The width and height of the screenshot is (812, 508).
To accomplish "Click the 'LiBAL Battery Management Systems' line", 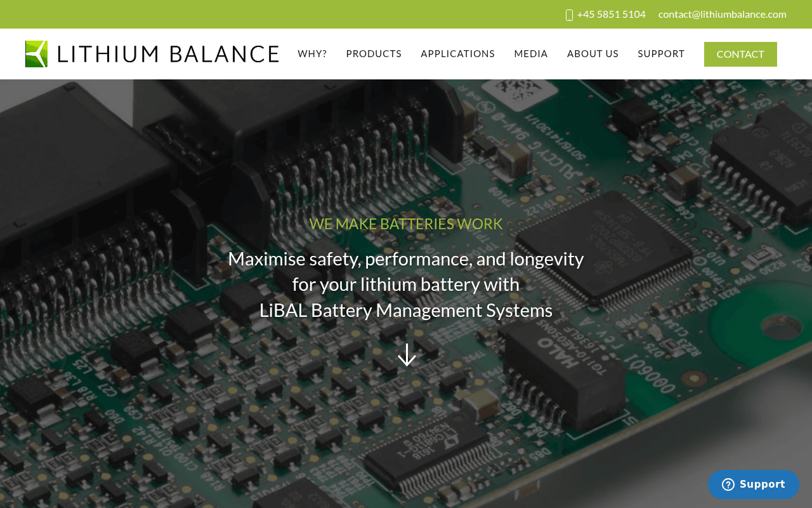I will [406, 310].
